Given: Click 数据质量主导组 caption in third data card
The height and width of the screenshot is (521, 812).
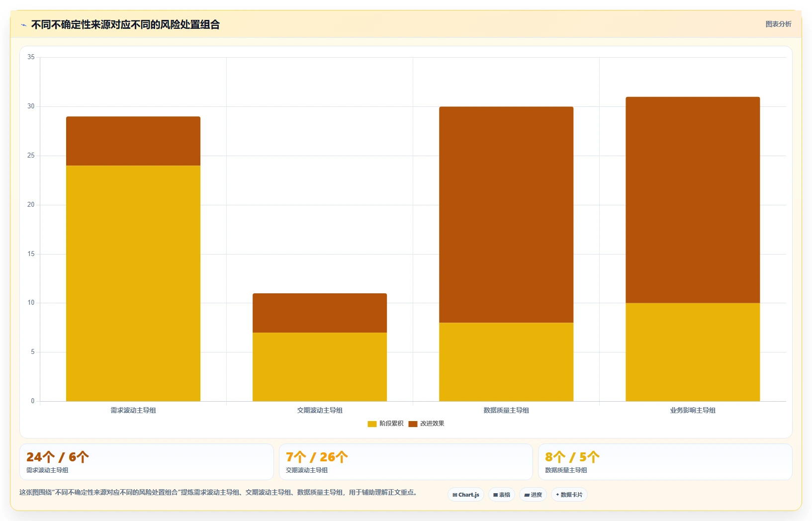Looking at the screenshot, I should 566,470.
